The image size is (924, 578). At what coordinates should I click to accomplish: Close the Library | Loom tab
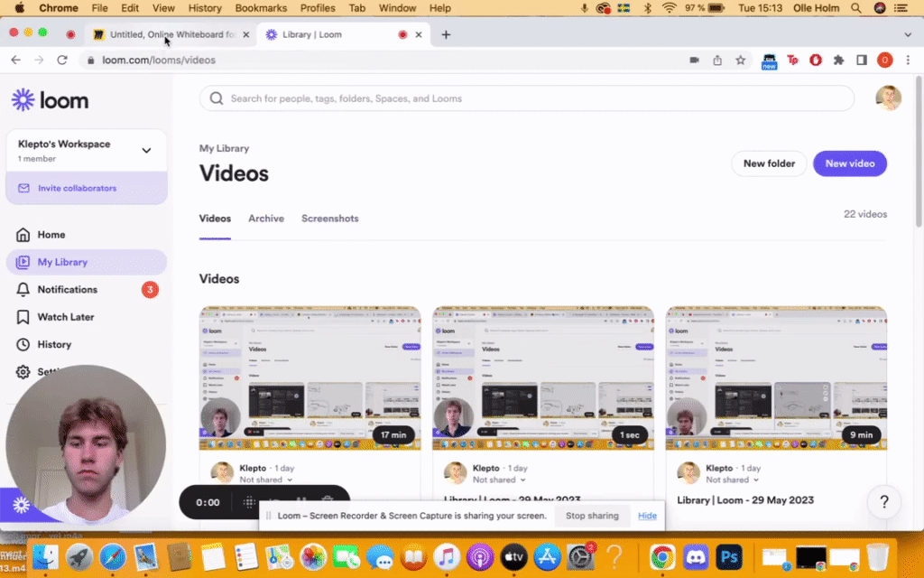[419, 35]
